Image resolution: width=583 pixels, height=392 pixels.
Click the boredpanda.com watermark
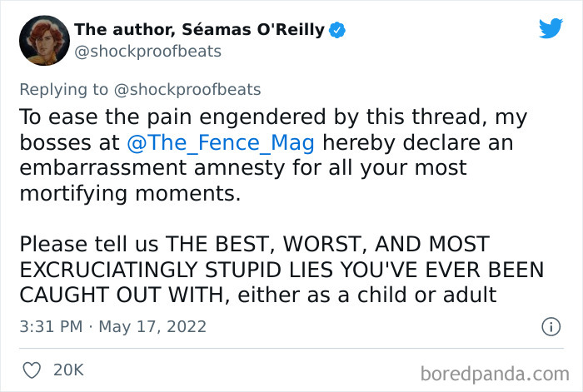[498, 370]
